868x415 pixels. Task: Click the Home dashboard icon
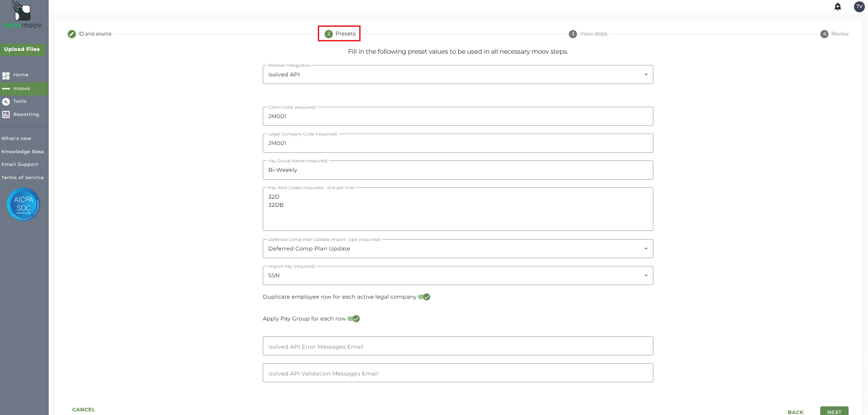(6, 75)
